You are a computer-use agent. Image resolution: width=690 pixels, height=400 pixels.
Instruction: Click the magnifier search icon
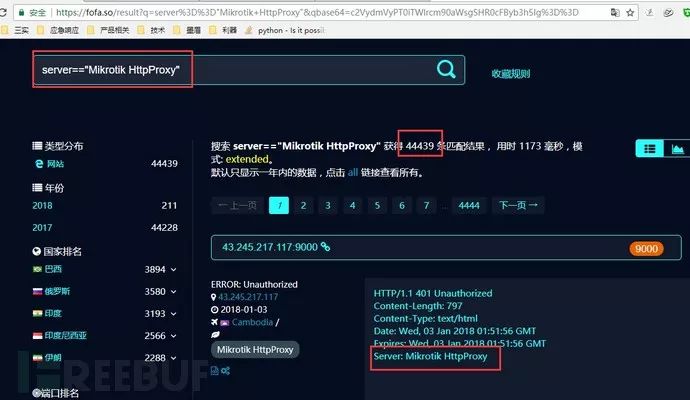coord(446,69)
